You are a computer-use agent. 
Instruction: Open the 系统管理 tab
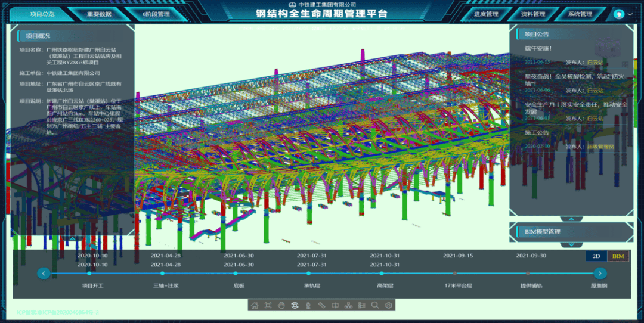pyautogui.click(x=580, y=14)
